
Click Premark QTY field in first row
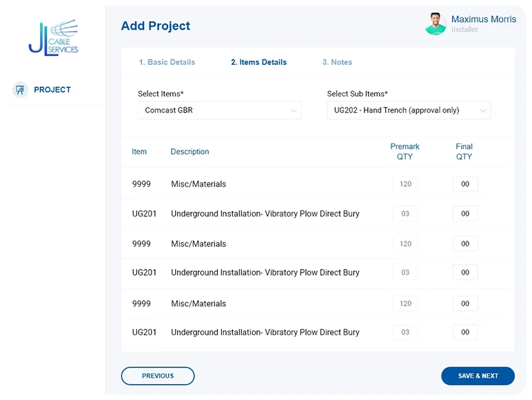coord(405,184)
